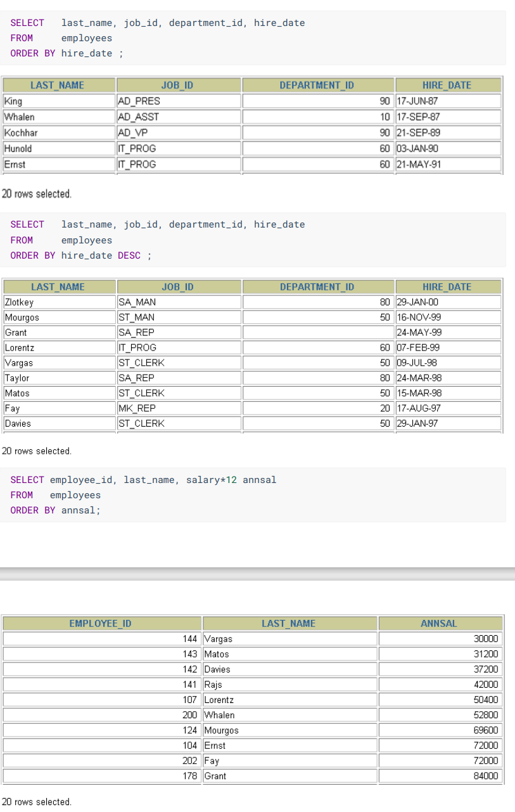515x812 pixels.
Task: Click employee ID 104
Action: (102, 745)
